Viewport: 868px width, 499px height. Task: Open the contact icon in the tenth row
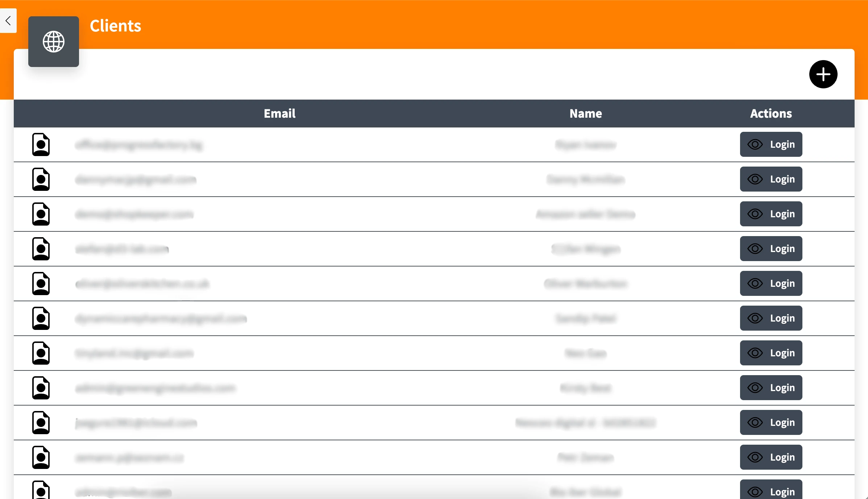click(41, 457)
